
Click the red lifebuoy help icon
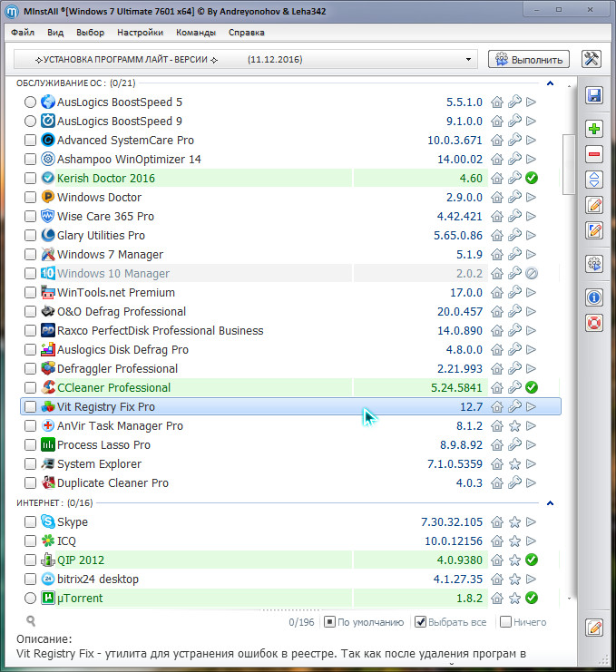pos(594,323)
